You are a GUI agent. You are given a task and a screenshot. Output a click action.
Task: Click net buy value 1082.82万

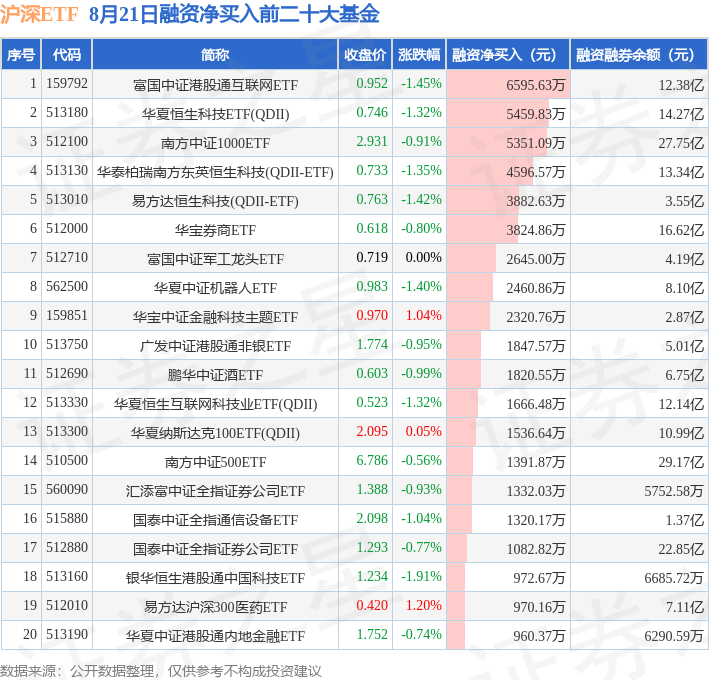pyautogui.click(x=535, y=549)
